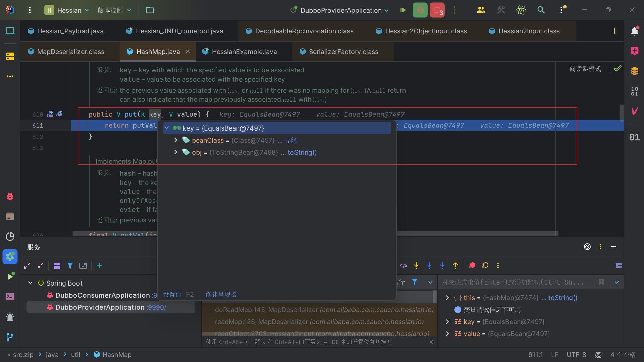The height and width of the screenshot is (362, 644).
Task: Open the 版本控制 dropdown
Action: (114, 10)
